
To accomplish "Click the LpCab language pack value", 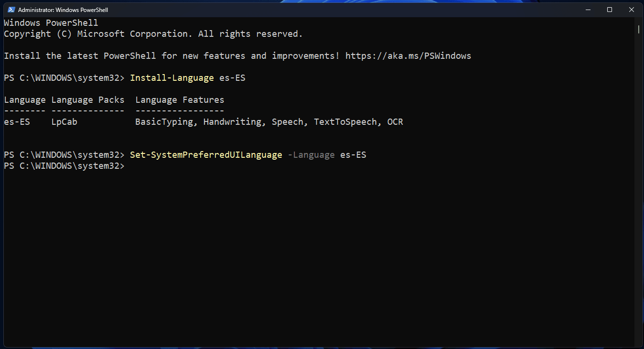I will pos(64,121).
